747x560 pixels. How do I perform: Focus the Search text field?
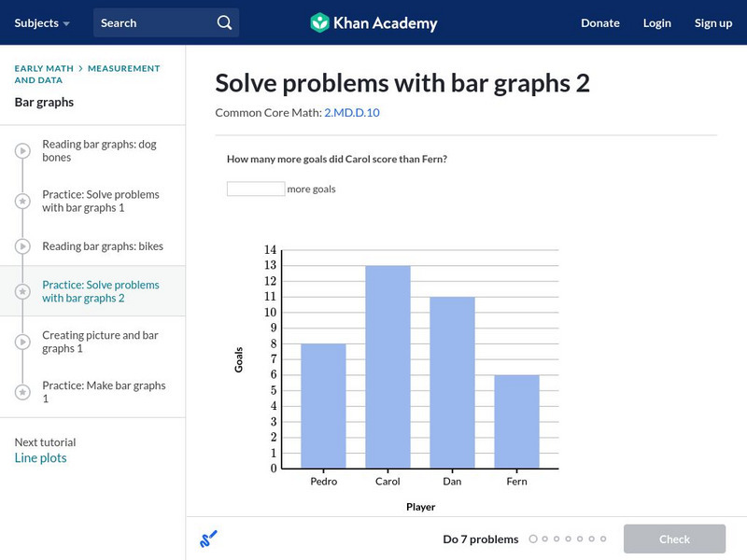click(x=154, y=22)
